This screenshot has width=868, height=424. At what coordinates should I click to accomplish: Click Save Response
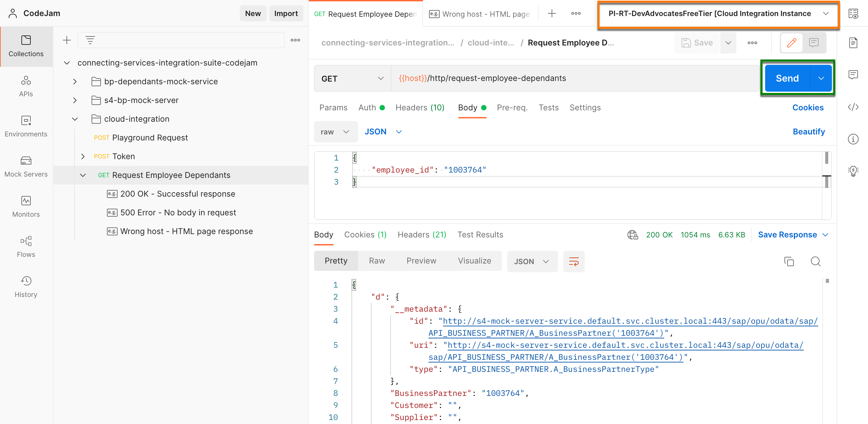coord(787,234)
